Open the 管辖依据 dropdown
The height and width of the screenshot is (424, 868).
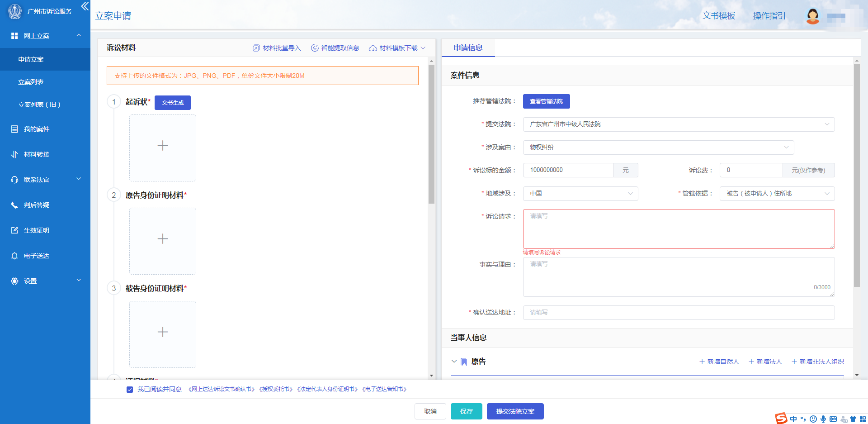[777, 194]
